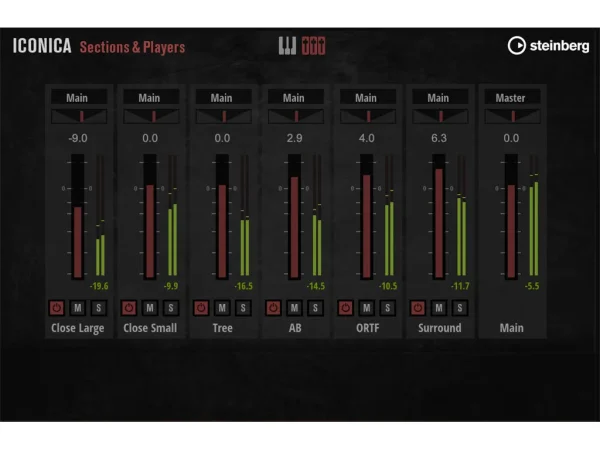
Task: Toggle the AB channel power button
Action: click(273, 308)
